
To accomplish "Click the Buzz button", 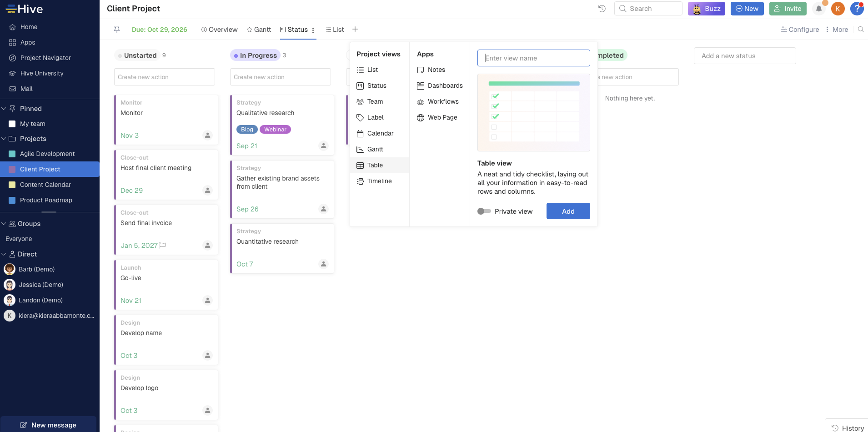I will (707, 9).
